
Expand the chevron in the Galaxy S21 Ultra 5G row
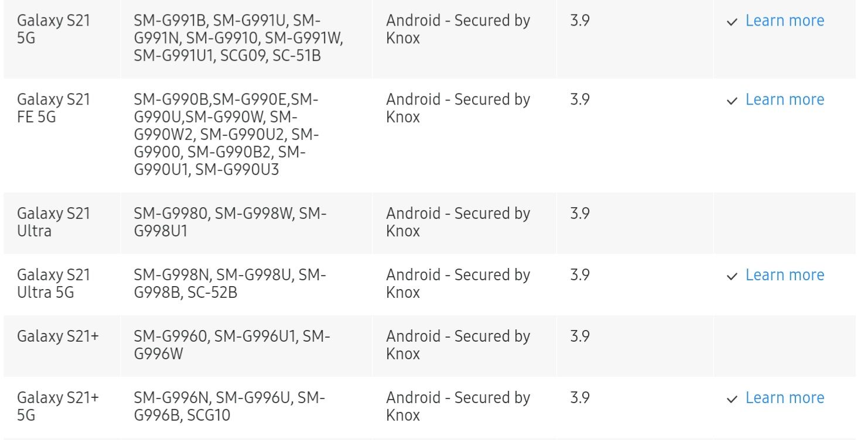tap(731, 277)
